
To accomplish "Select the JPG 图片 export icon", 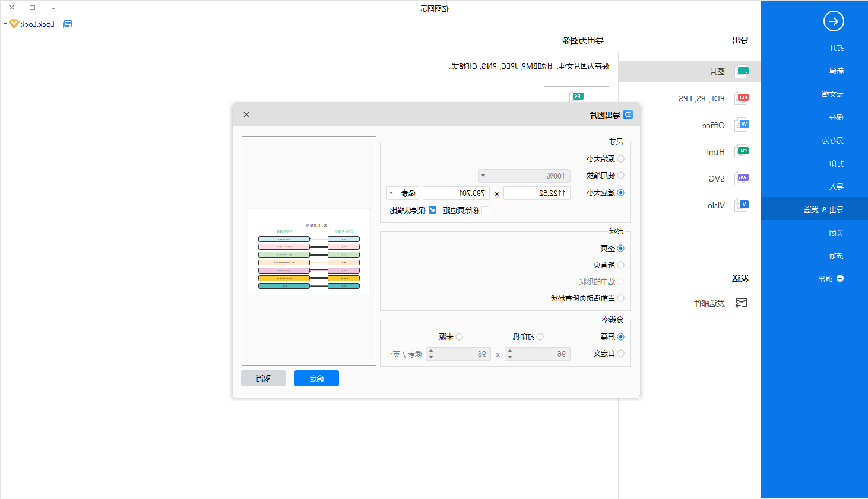I will (742, 72).
